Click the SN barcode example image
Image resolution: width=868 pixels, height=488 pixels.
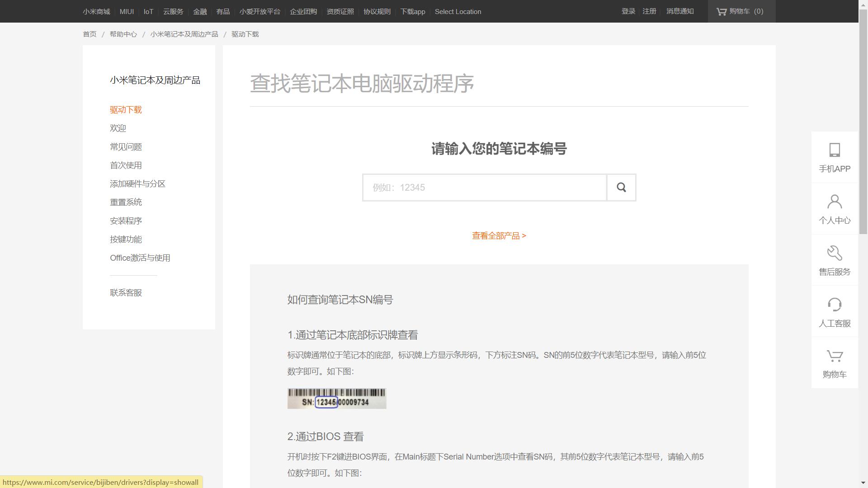[336, 398]
